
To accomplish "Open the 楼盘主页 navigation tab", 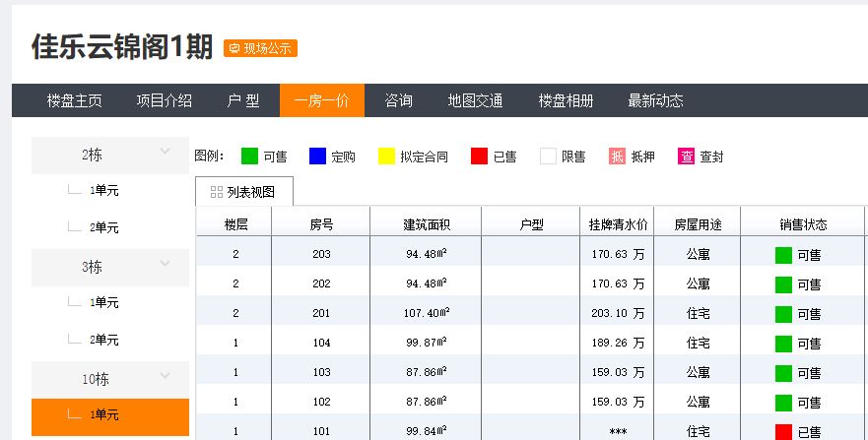I will (74, 100).
